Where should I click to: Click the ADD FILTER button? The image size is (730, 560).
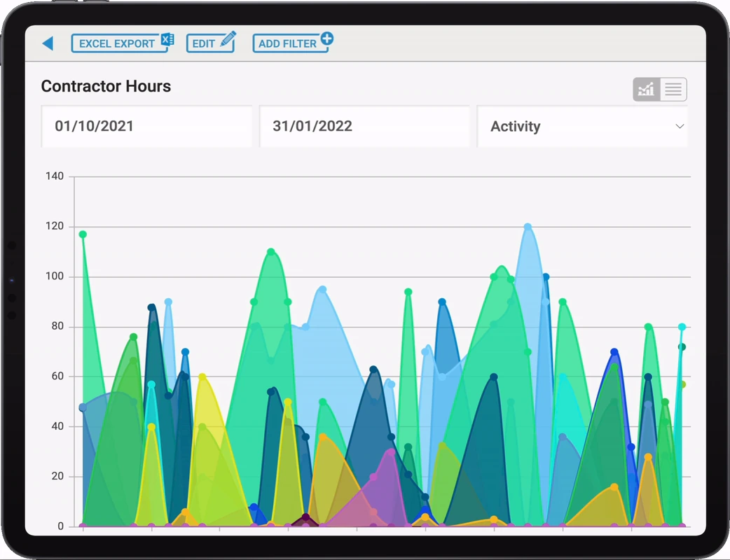tap(292, 43)
